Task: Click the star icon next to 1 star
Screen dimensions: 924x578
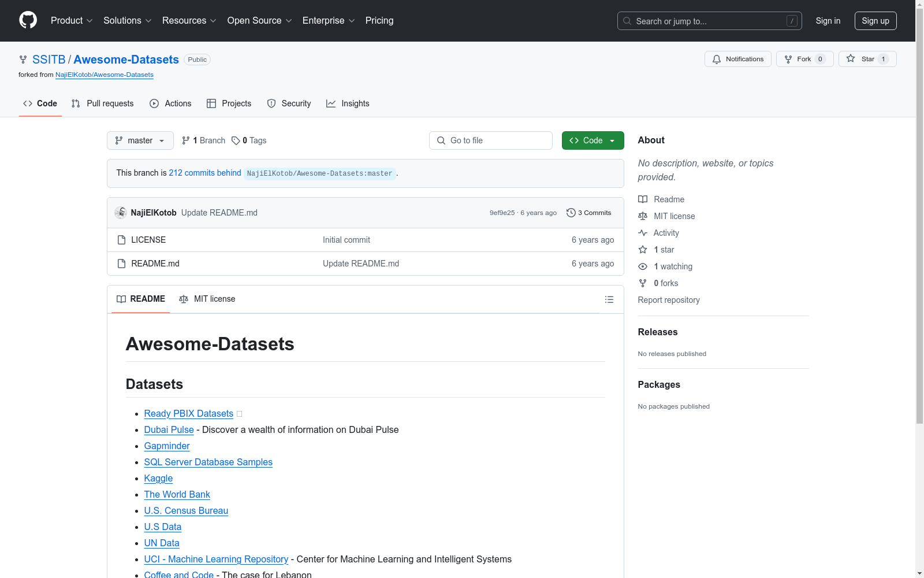Action: point(643,250)
